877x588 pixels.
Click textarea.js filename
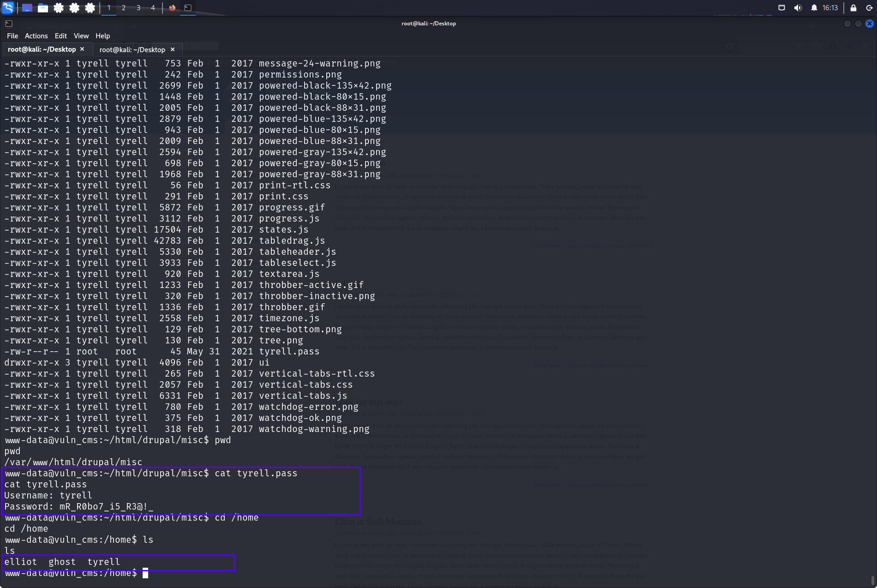click(x=289, y=274)
